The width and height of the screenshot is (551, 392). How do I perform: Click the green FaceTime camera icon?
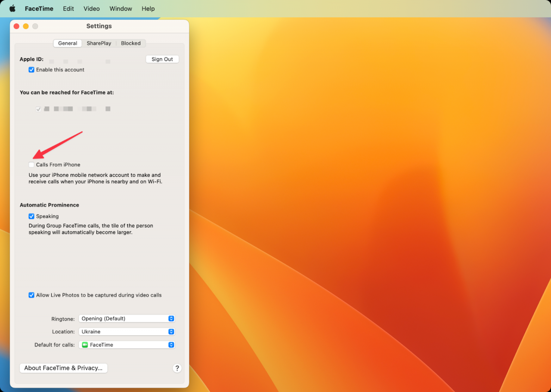pos(85,345)
